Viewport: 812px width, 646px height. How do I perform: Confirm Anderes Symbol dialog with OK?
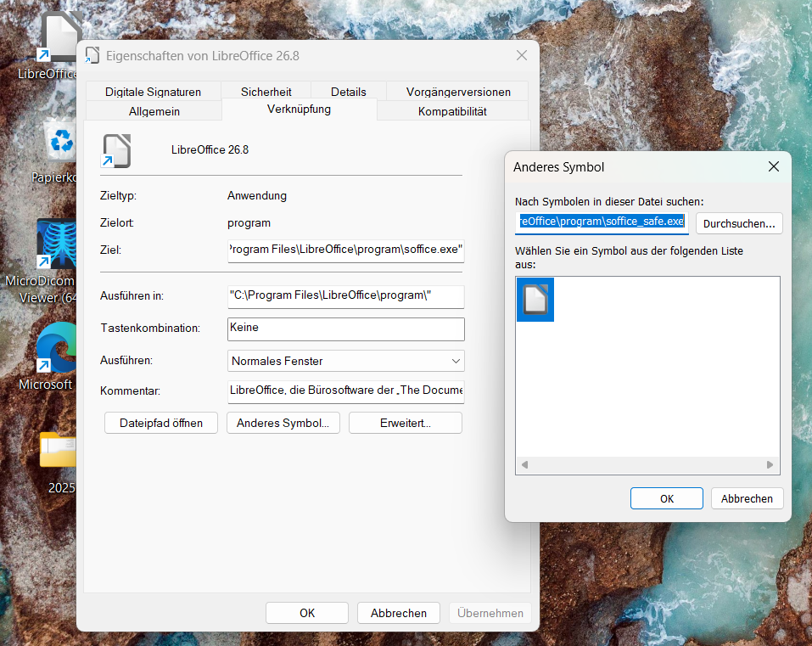(x=666, y=498)
